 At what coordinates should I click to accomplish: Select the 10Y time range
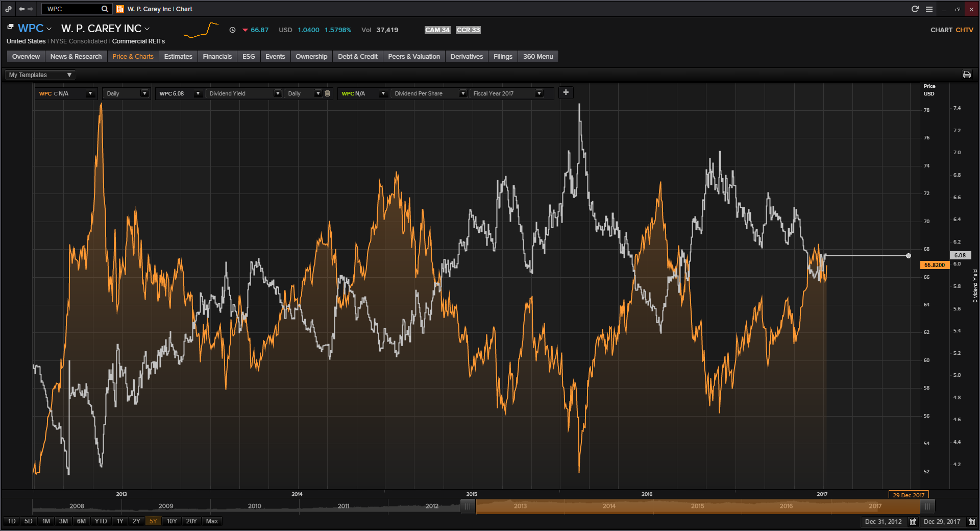171,521
